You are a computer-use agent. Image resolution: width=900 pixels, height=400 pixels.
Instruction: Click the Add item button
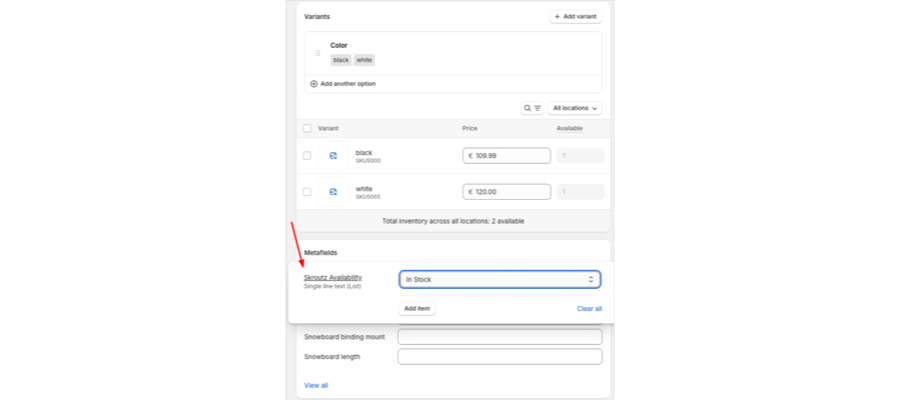point(417,309)
